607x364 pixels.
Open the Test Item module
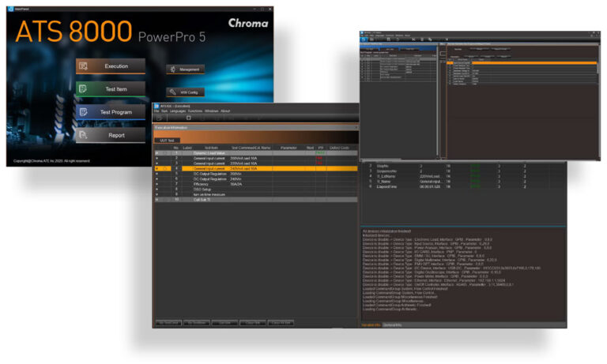pos(111,89)
